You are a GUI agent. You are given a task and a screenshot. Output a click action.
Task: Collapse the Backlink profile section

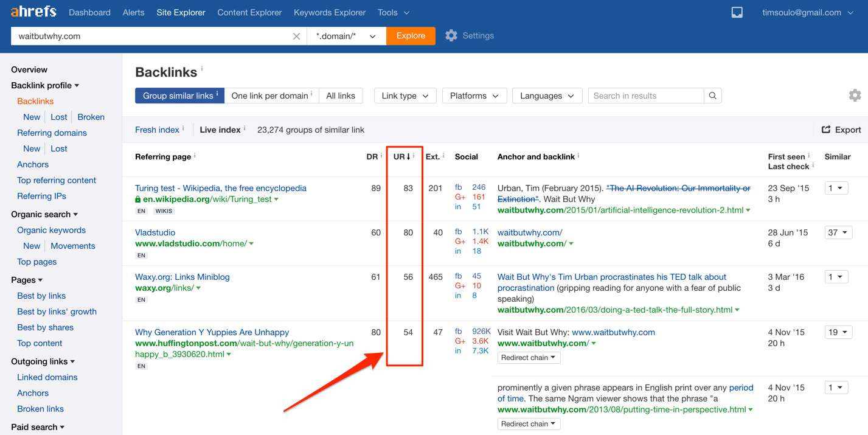coord(45,86)
